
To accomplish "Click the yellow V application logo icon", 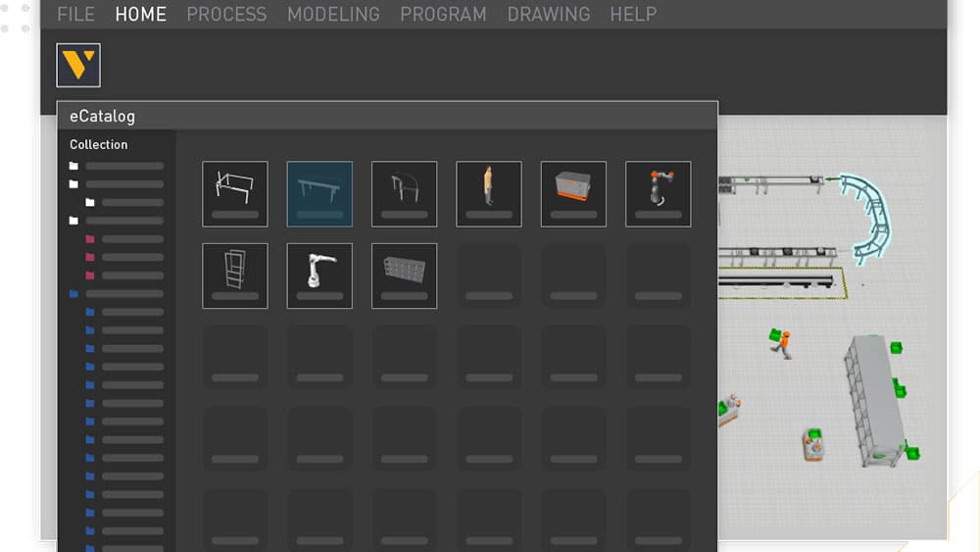I will 78,65.
